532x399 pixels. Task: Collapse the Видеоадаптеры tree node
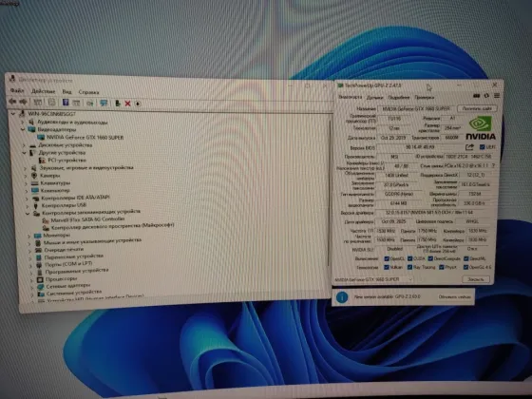23,129
